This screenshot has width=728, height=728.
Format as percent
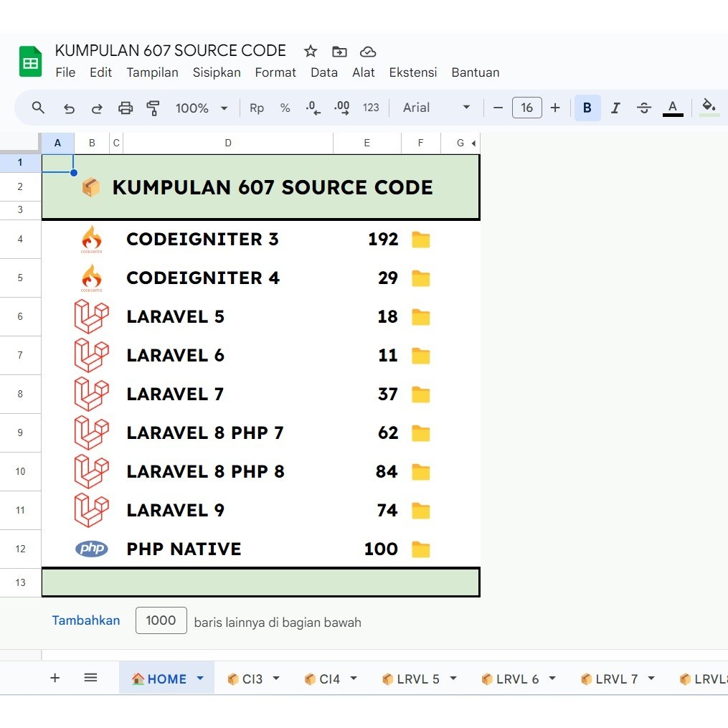[285, 108]
